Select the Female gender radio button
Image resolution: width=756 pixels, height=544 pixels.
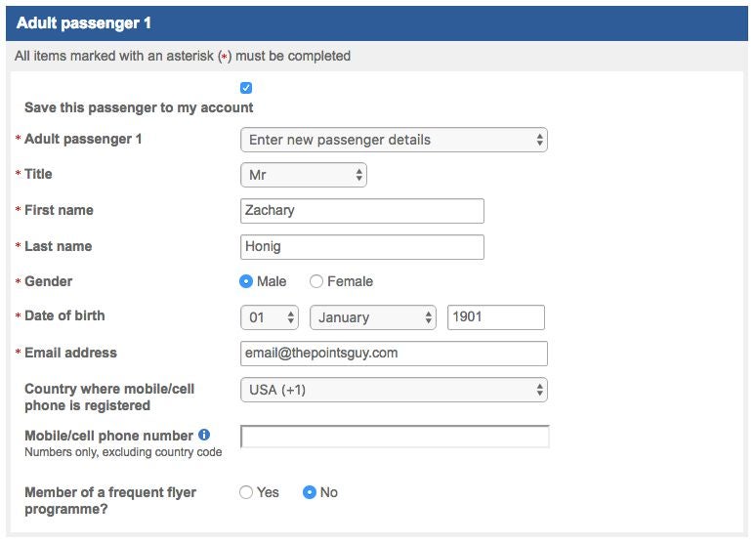pos(316,281)
